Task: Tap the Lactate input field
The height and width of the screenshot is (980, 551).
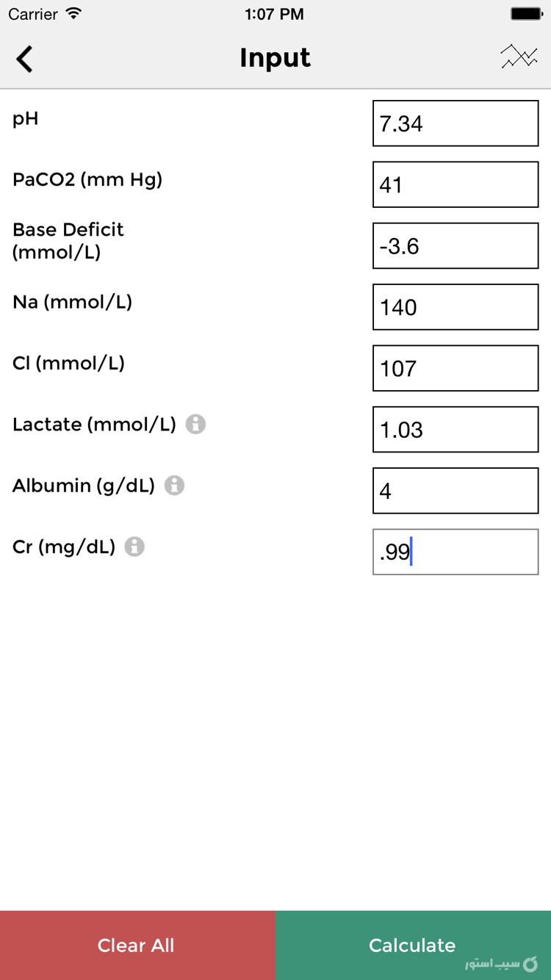Action: (x=455, y=429)
